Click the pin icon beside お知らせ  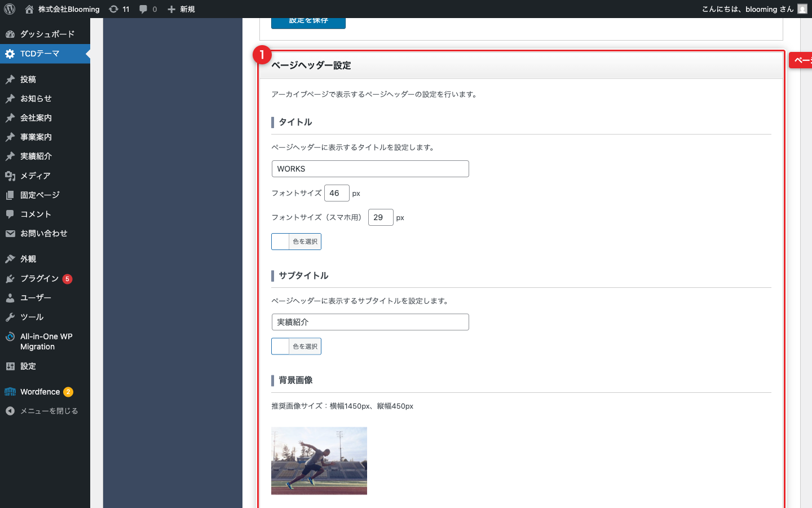tap(10, 99)
